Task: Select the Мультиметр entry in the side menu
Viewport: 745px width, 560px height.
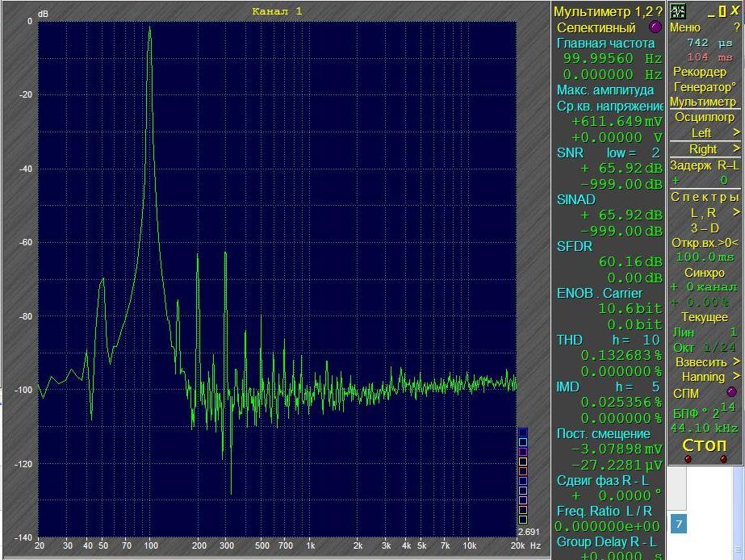Action: (x=703, y=102)
